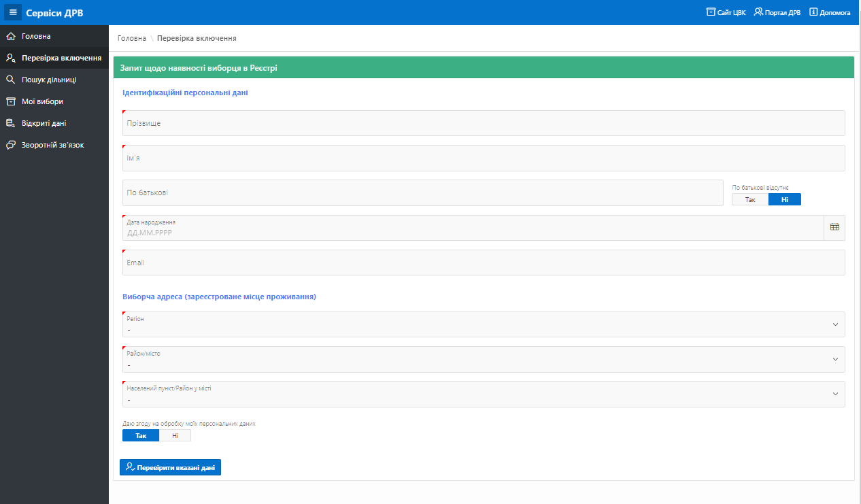This screenshot has width=861, height=504.
Task: Focus the По батькові input field
Action: coord(422,192)
